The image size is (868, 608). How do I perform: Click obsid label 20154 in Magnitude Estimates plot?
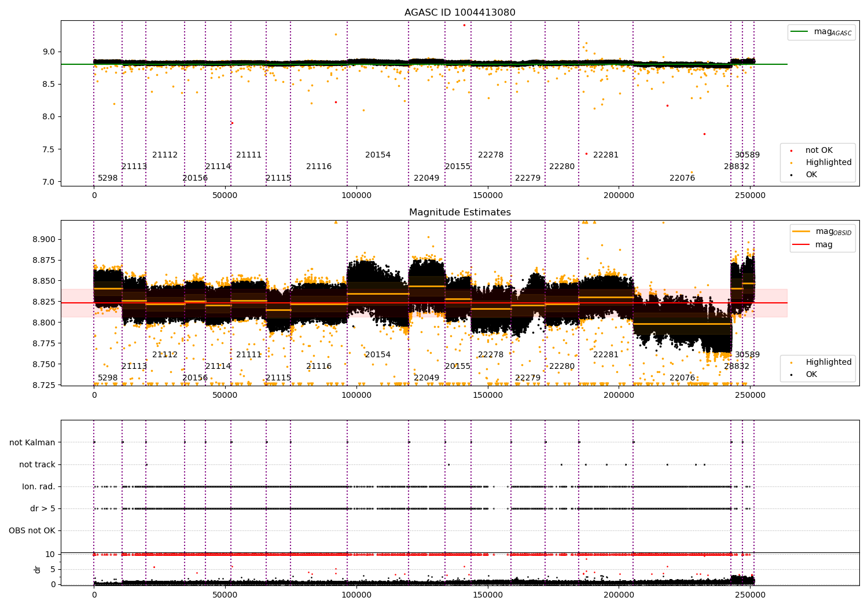[x=378, y=355]
